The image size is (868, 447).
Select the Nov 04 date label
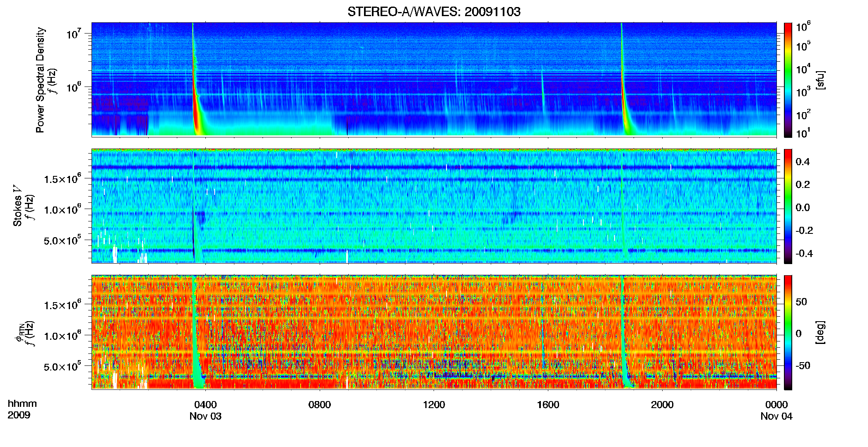click(x=776, y=416)
